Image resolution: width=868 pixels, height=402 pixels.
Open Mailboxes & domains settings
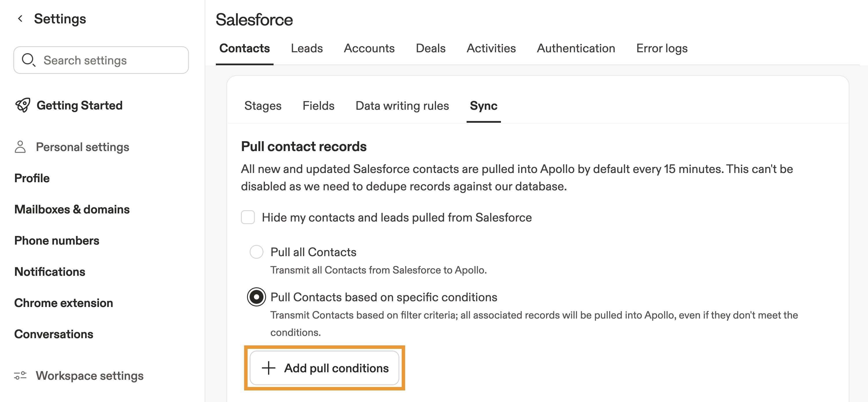click(x=72, y=209)
